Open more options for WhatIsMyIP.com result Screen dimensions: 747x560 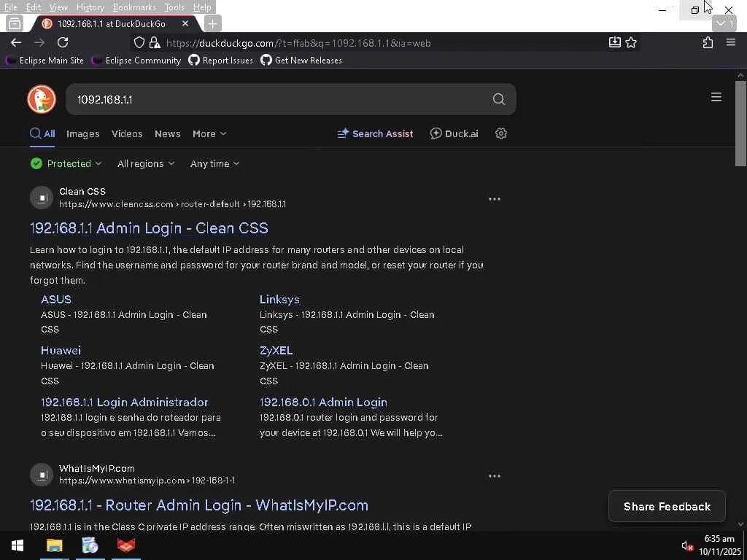495,476
